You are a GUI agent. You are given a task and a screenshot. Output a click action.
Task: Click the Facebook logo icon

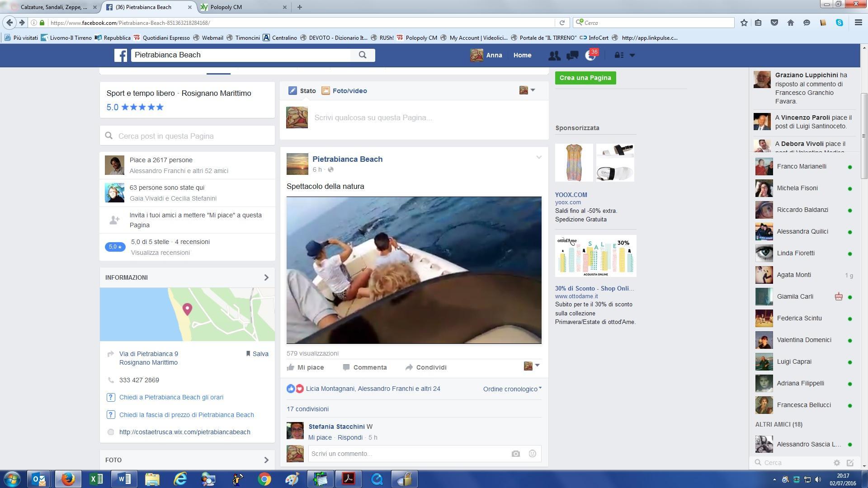(x=120, y=55)
